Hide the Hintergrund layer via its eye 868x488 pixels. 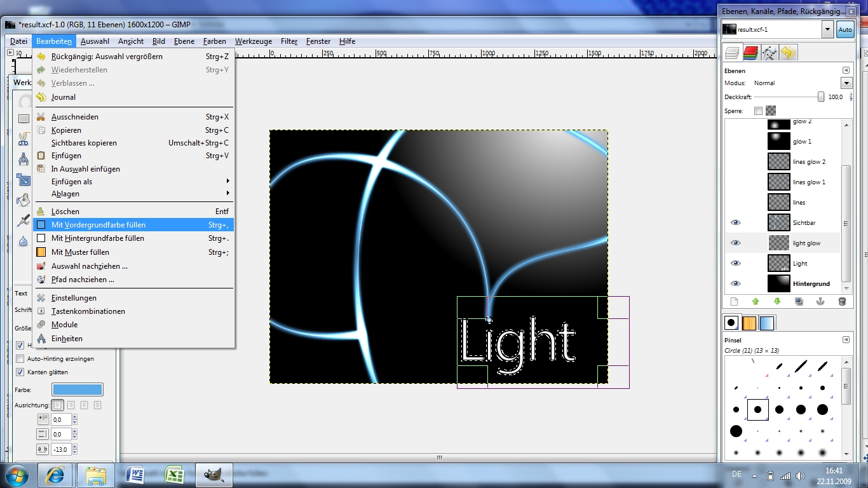point(736,284)
